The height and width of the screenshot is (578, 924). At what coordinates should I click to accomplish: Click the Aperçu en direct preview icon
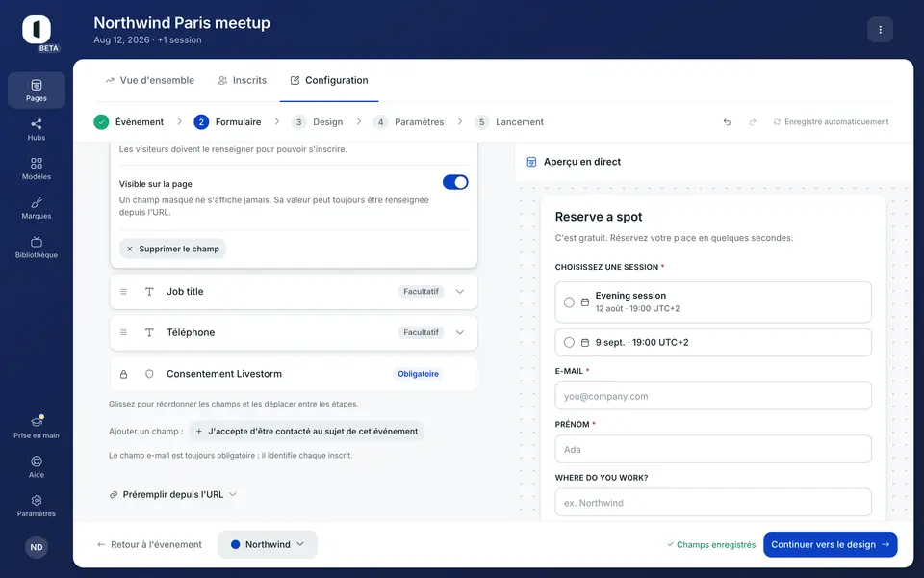pos(531,162)
